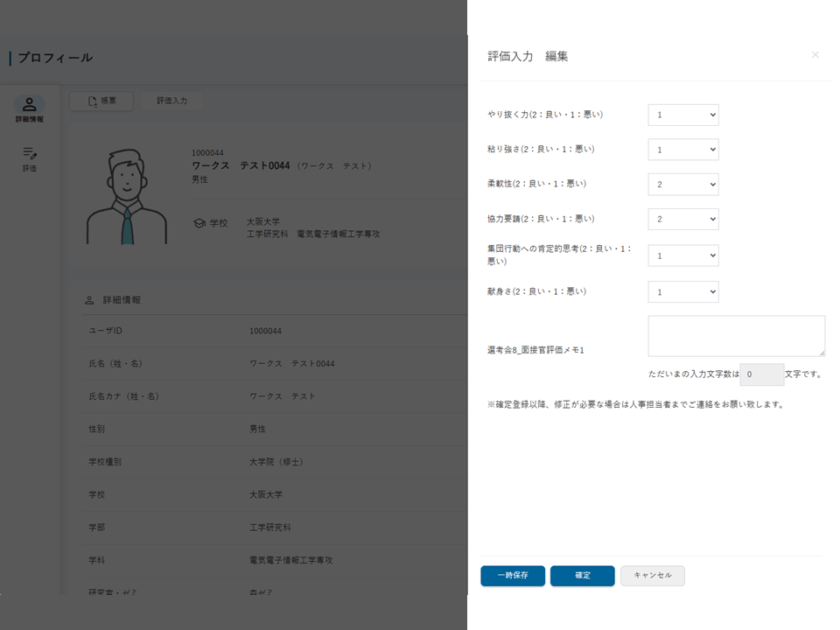Click the character count field showing 0
This screenshot has height=630, width=840.
[760, 374]
